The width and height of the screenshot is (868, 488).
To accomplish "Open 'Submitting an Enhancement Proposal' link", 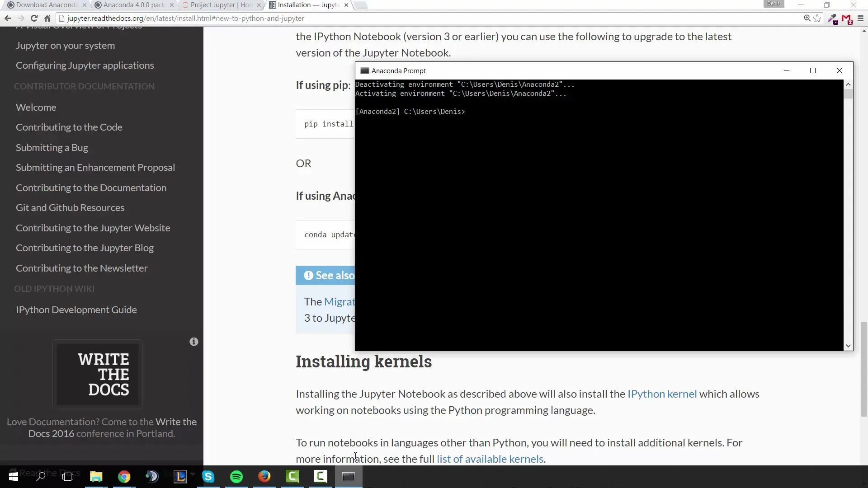I will 95,168.
